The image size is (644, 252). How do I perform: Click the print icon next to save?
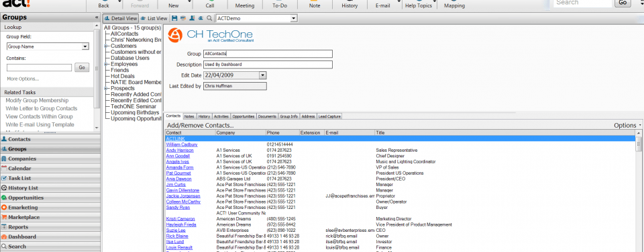[183, 19]
